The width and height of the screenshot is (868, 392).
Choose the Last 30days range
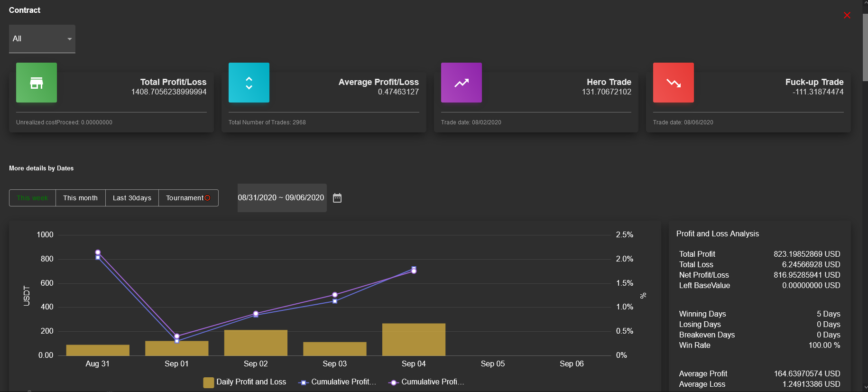[132, 198]
